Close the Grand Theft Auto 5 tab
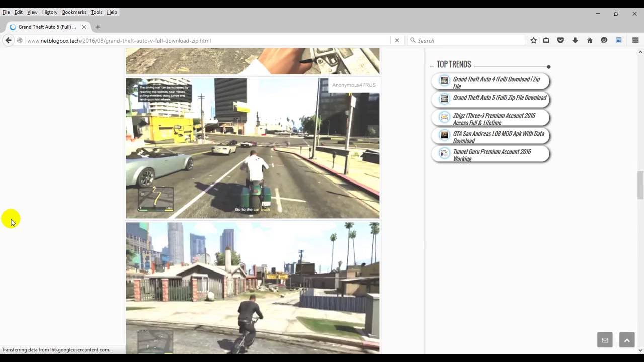The height and width of the screenshot is (362, 644). coord(84,27)
